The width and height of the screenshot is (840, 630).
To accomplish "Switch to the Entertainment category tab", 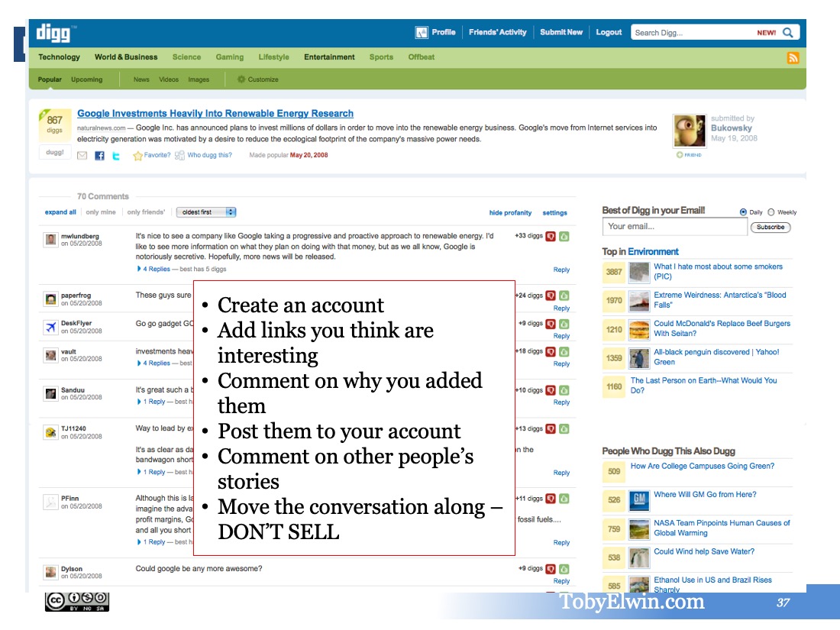I will (329, 57).
